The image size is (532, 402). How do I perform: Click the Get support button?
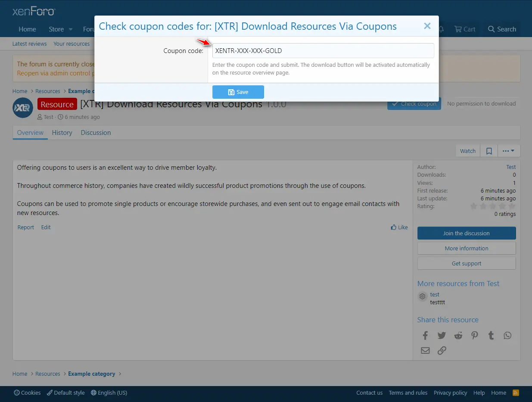(467, 263)
